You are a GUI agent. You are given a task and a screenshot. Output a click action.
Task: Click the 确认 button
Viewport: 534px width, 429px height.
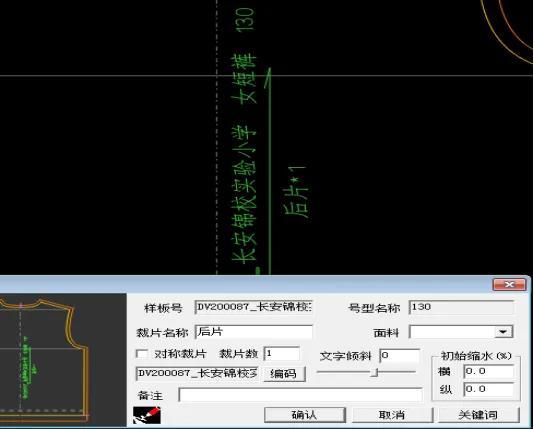pyautogui.click(x=305, y=415)
